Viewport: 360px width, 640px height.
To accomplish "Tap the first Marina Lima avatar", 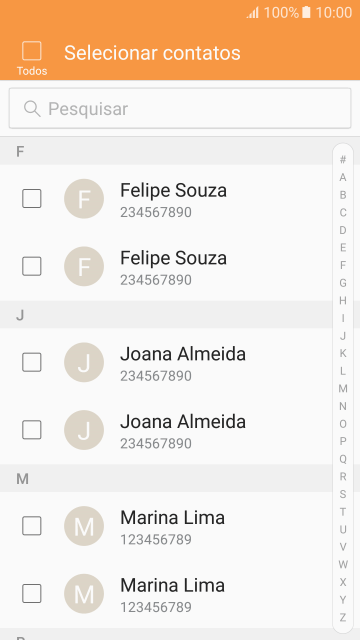I will [84, 527].
